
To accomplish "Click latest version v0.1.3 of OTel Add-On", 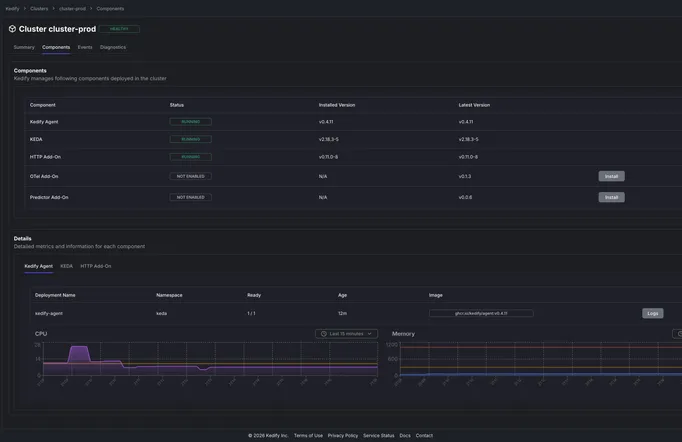I will (465, 176).
